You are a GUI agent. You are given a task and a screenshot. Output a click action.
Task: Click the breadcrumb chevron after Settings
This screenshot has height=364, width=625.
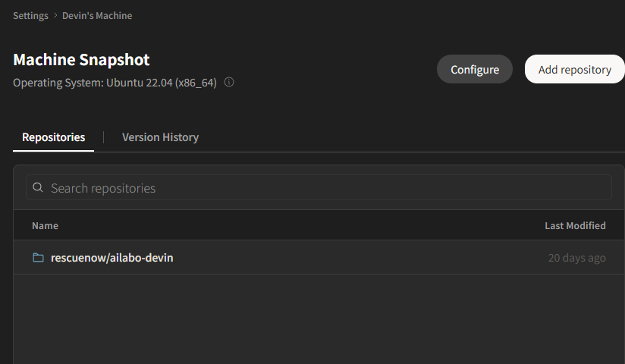55,16
